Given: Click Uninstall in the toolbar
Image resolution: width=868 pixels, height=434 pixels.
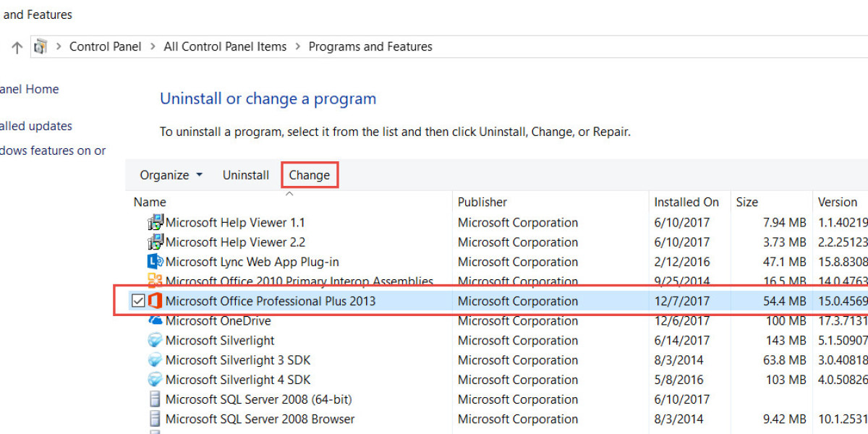Looking at the screenshot, I should [x=246, y=175].
